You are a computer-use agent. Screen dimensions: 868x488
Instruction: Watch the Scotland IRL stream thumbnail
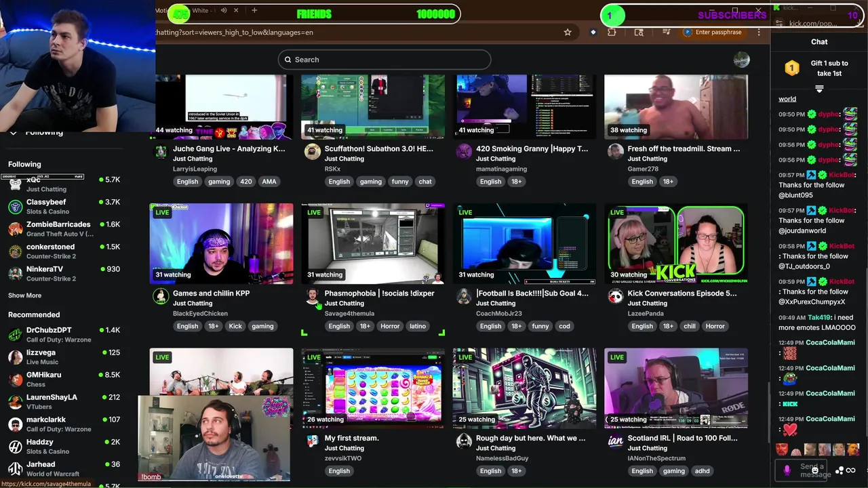tap(676, 388)
